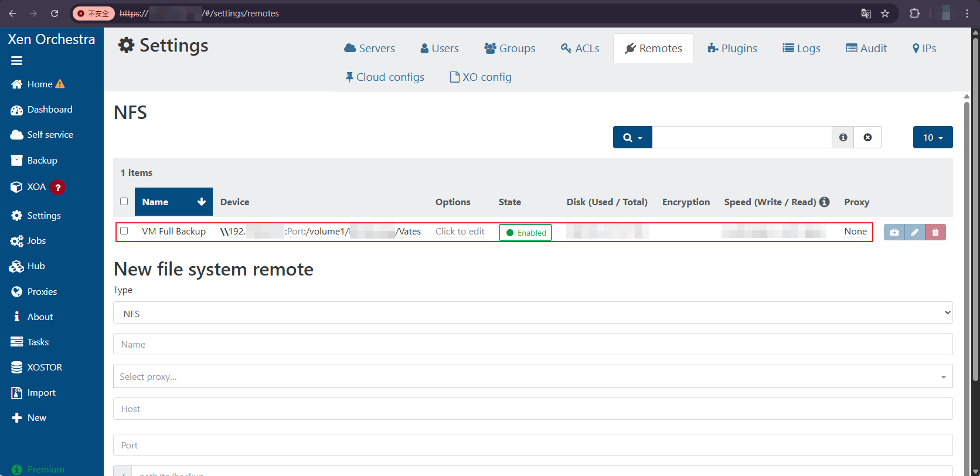Click the Home warning triangle icon

click(x=60, y=84)
